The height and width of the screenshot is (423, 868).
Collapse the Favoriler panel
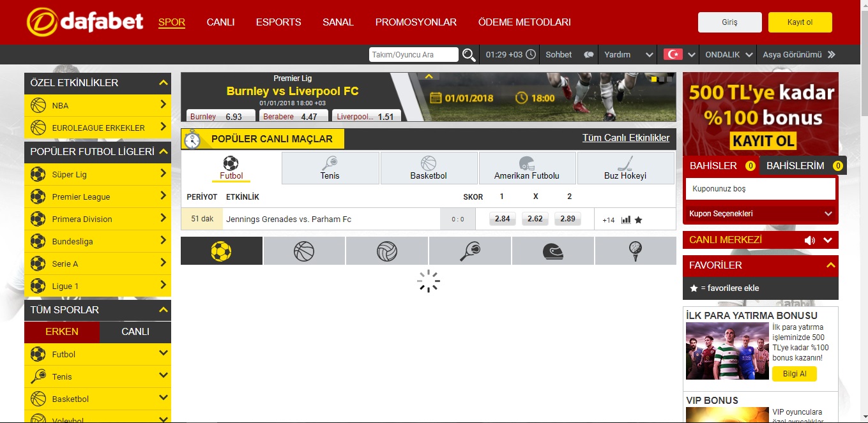(x=831, y=265)
